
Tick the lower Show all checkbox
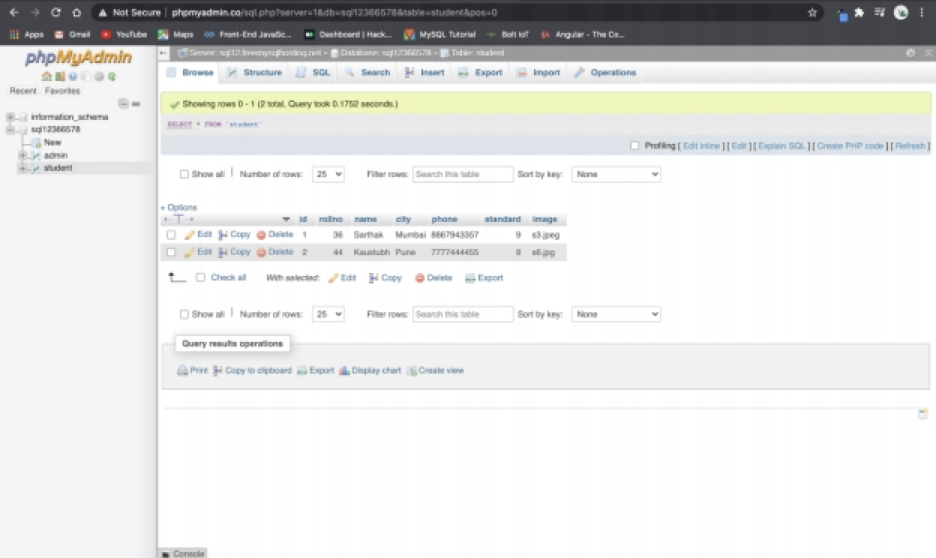pyautogui.click(x=184, y=315)
